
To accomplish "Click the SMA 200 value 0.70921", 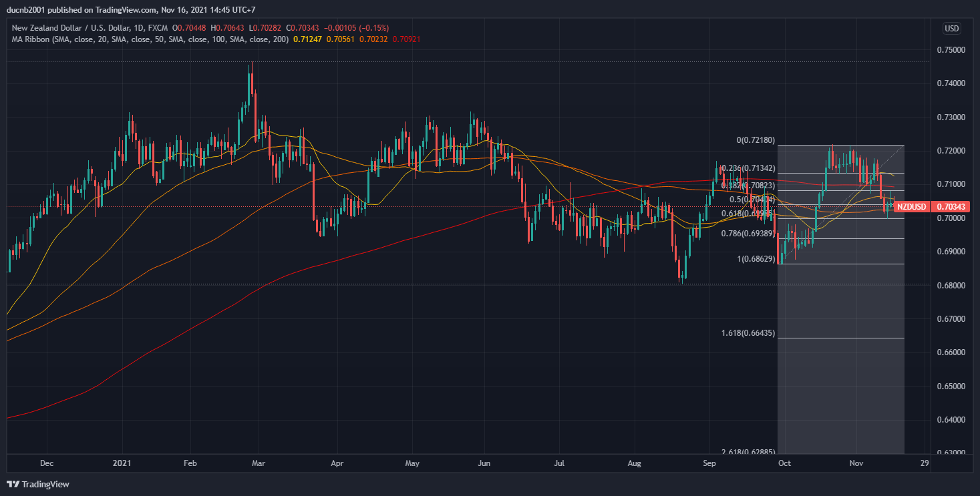I will [407, 39].
